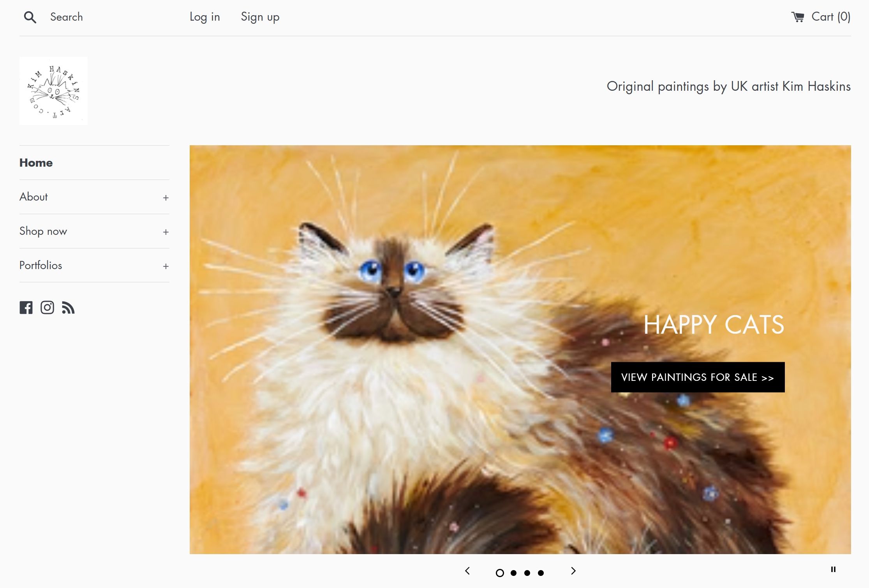Jump to the fourth slide dot
This screenshot has width=869, height=588.
pos(541,573)
